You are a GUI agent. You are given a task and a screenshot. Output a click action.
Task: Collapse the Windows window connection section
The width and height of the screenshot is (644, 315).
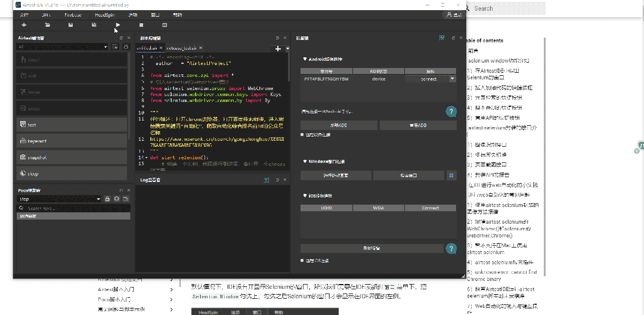305,162
